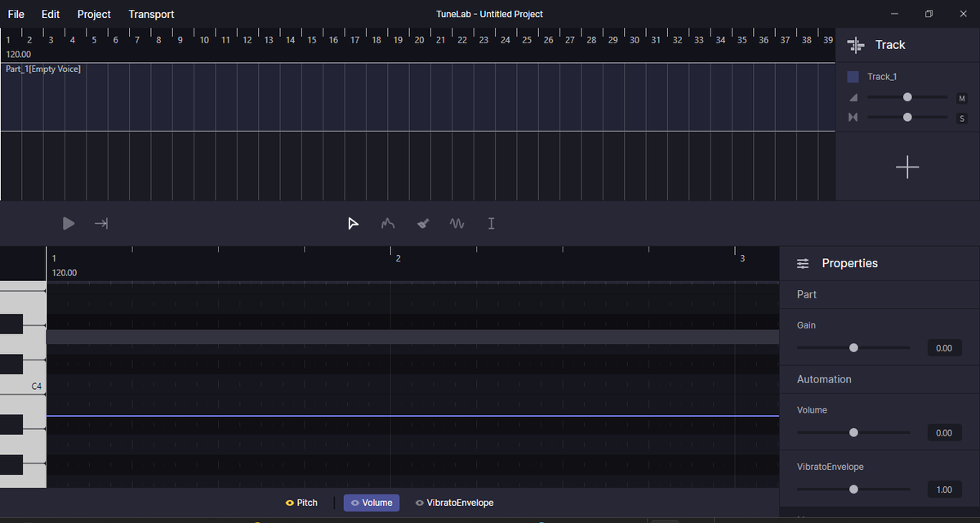980x523 pixels.
Task: Click the Automation section heading
Action: pos(824,379)
